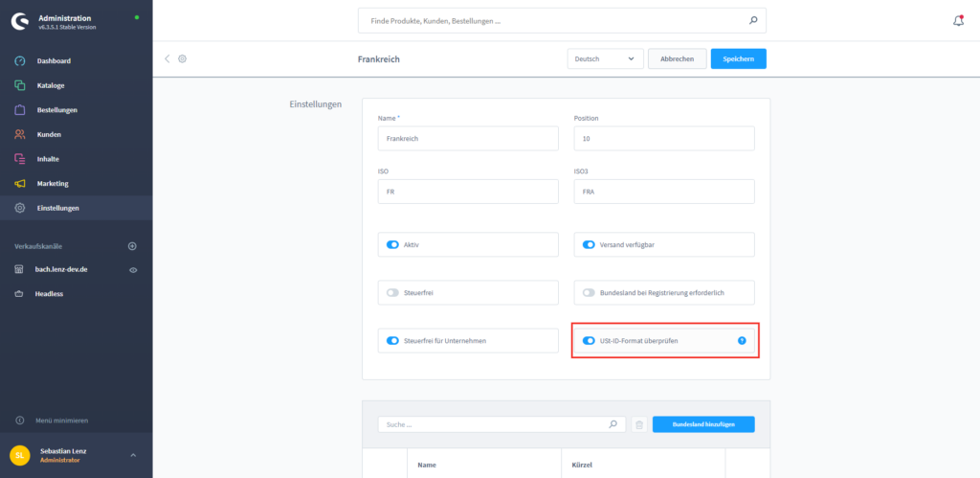
Task: Click the eye icon next to bach.lenz-dev.de
Action: coord(133,270)
